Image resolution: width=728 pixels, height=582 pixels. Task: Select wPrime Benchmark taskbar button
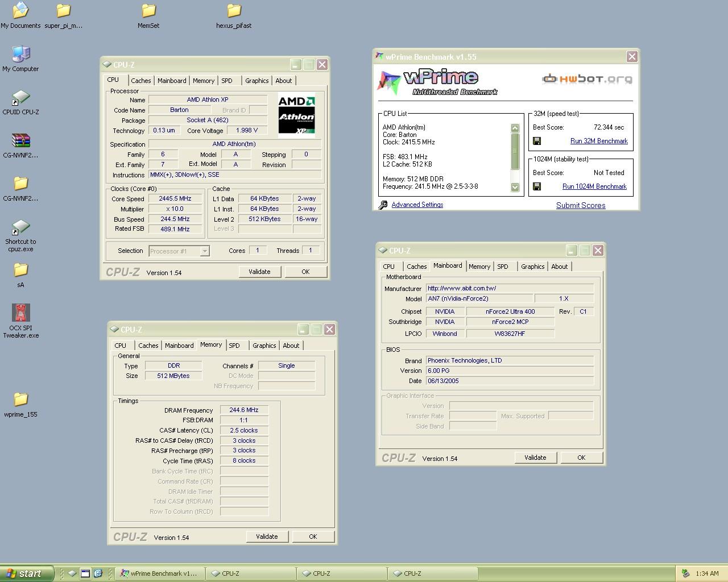point(160,573)
